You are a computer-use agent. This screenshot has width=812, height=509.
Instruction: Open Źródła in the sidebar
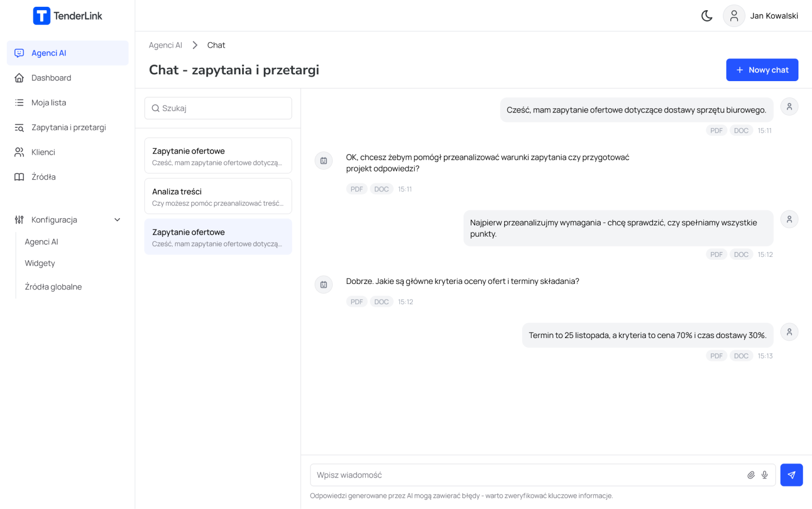click(68, 177)
